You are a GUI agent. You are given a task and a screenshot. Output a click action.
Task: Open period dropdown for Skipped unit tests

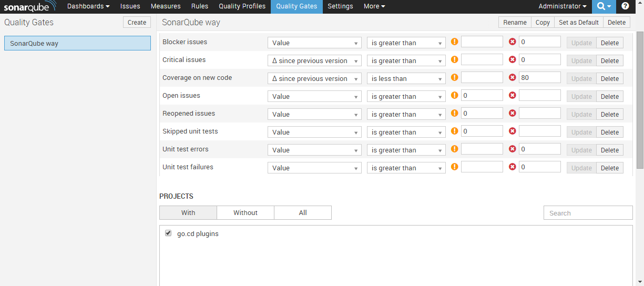point(314,132)
